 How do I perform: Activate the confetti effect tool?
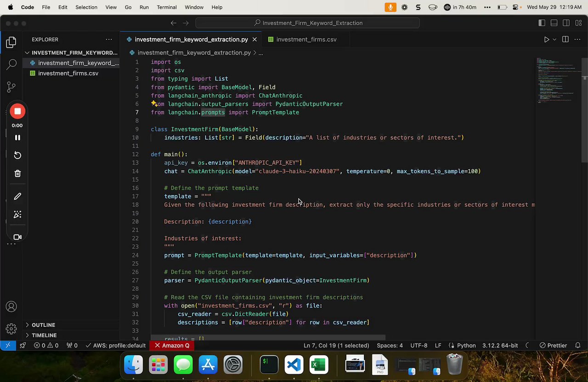coord(17,215)
